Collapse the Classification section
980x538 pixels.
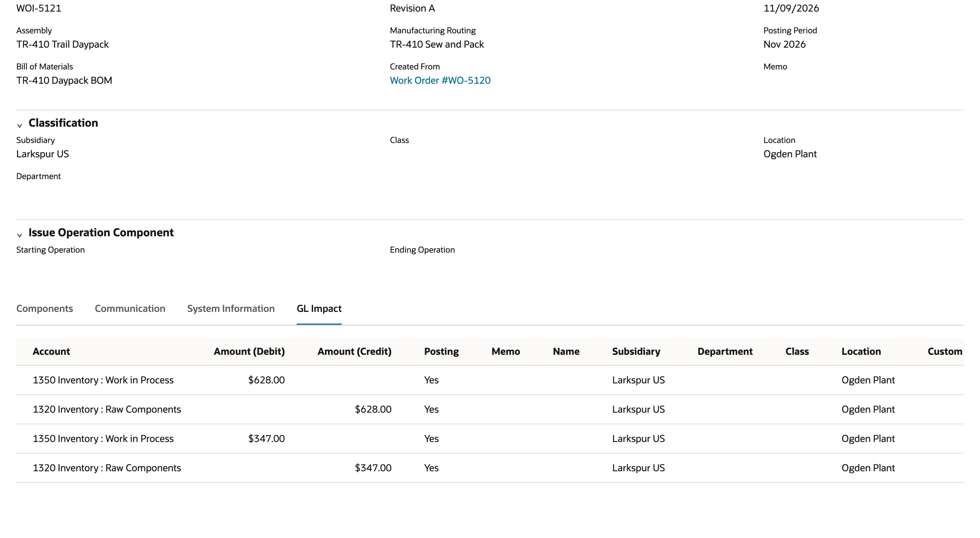19,125
